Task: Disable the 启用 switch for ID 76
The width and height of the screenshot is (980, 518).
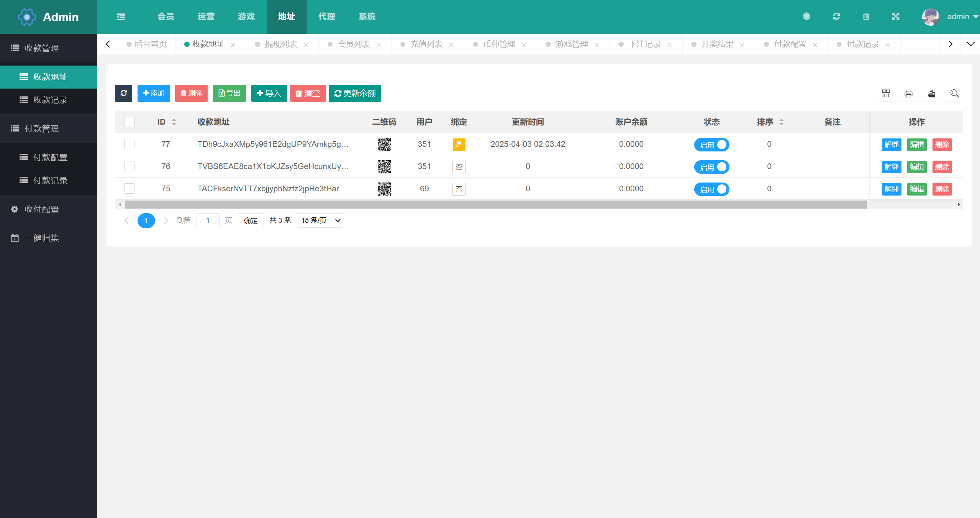Action: (x=711, y=167)
